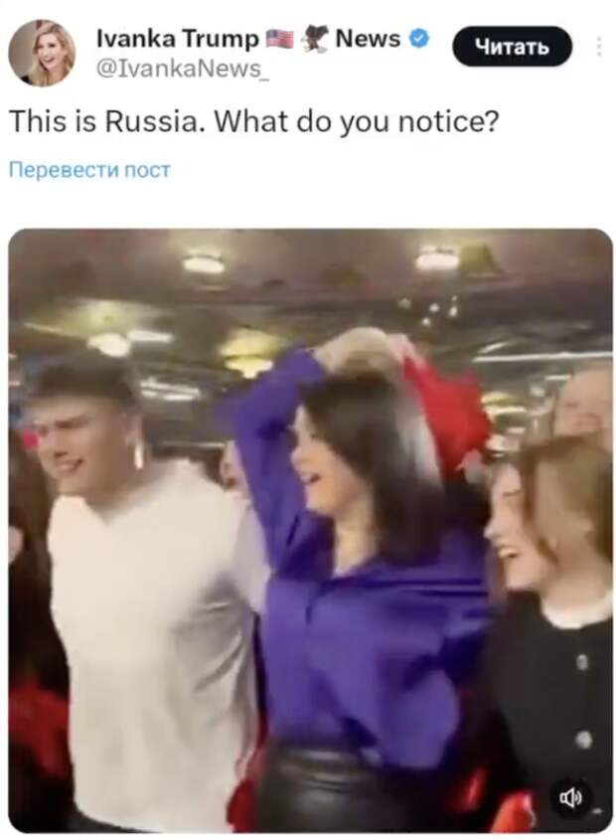Open the @IvankaNews_ handle link
The image size is (616, 840).
(182, 68)
